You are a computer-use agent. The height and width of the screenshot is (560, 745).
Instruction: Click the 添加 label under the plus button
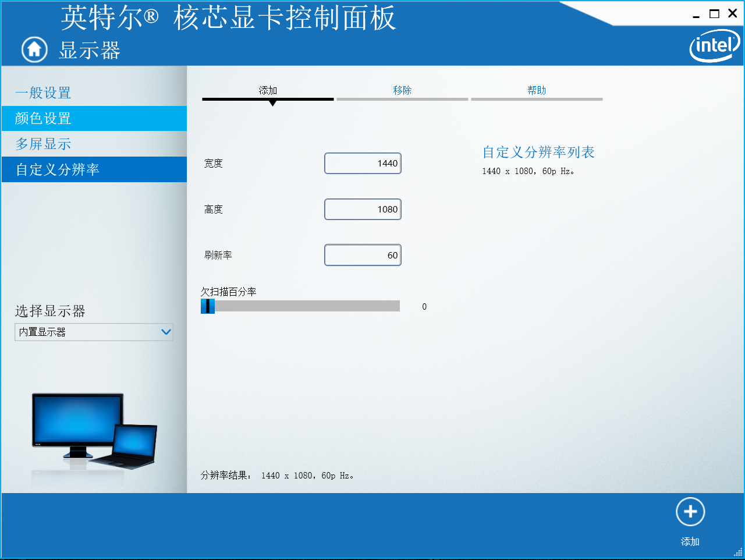pyautogui.click(x=690, y=541)
